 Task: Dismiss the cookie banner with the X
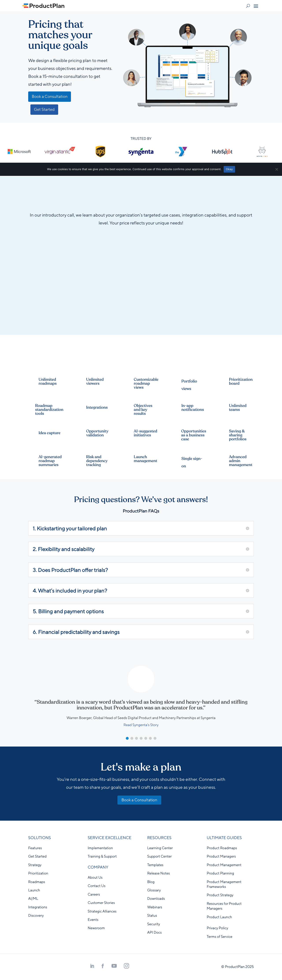click(x=276, y=169)
